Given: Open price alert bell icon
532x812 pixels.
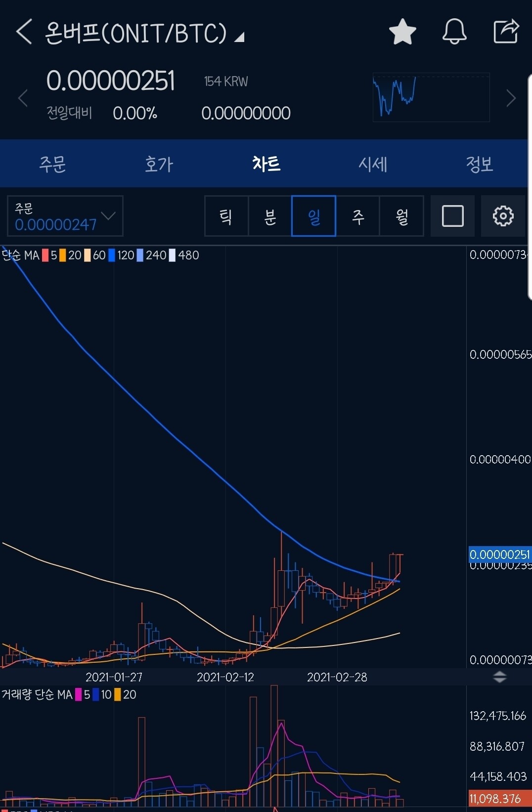Looking at the screenshot, I should (454, 32).
